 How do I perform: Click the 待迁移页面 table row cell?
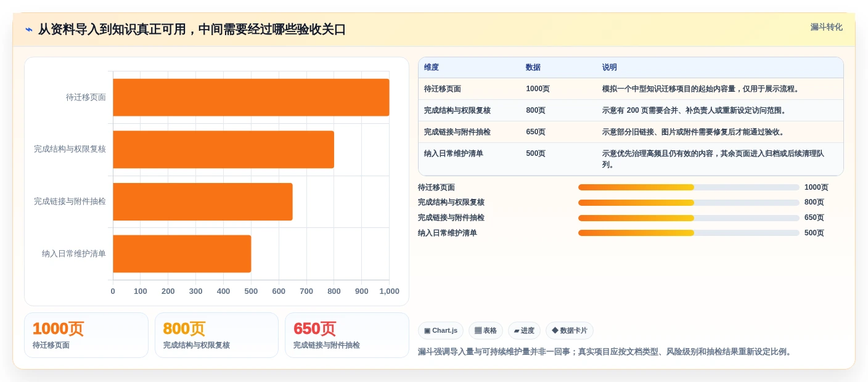pyautogui.click(x=443, y=89)
